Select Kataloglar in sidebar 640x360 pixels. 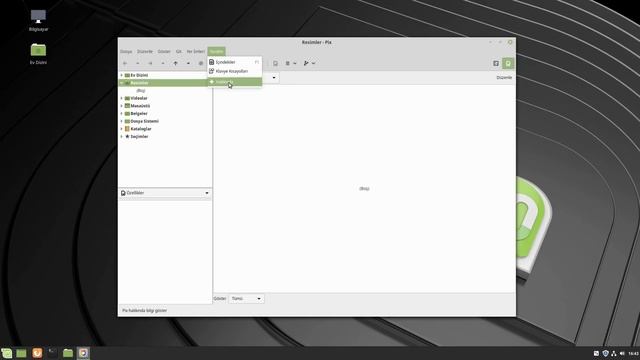coord(141,129)
